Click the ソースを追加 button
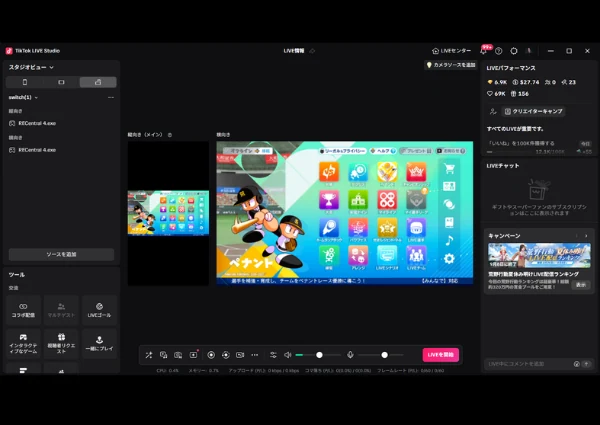The width and height of the screenshot is (600, 425). (61, 254)
